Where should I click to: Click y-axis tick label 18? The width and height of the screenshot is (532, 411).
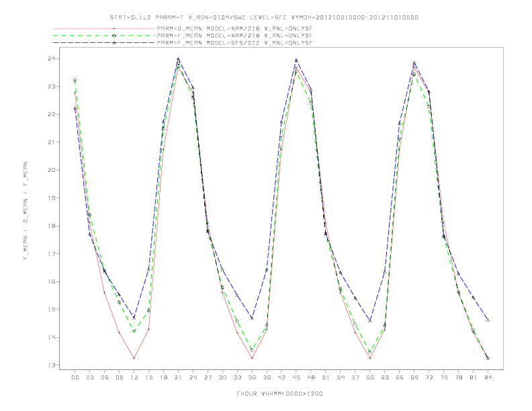click(x=52, y=226)
